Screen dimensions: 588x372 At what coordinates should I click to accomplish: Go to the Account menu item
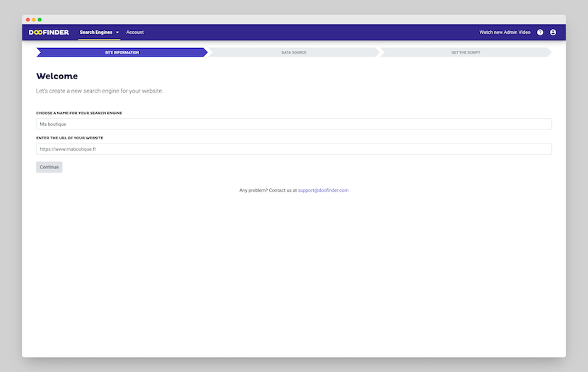click(x=135, y=33)
